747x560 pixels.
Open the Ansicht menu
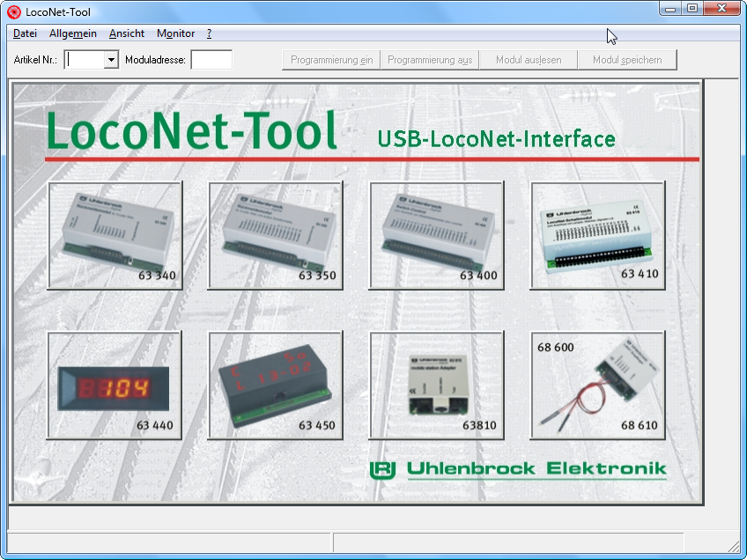click(x=127, y=33)
